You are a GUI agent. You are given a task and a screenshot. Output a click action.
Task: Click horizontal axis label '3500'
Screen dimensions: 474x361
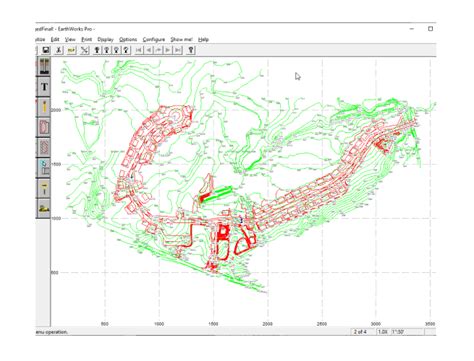click(430, 324)
